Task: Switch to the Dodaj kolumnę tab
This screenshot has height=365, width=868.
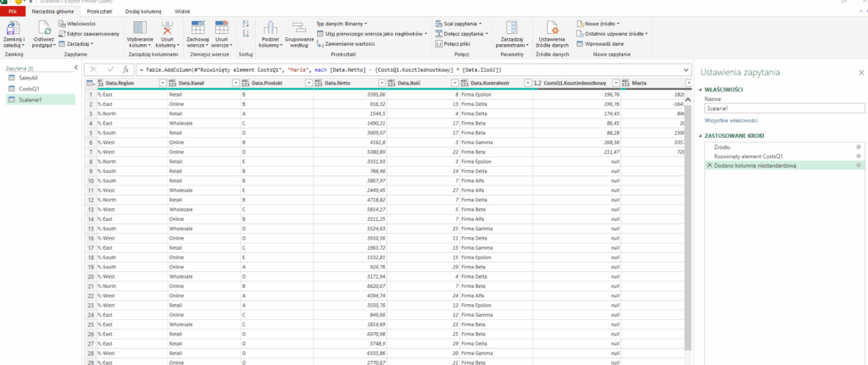Action: tap(143, 11)
